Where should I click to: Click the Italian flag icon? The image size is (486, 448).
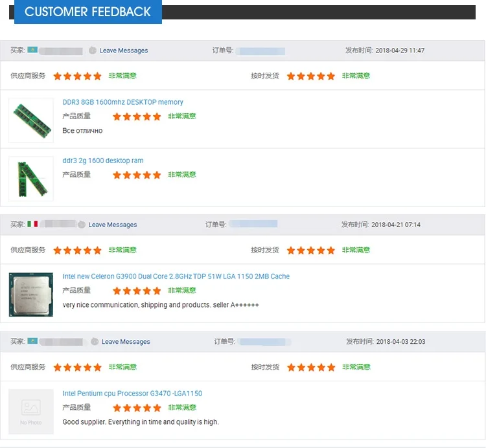(x=32, y=224)
